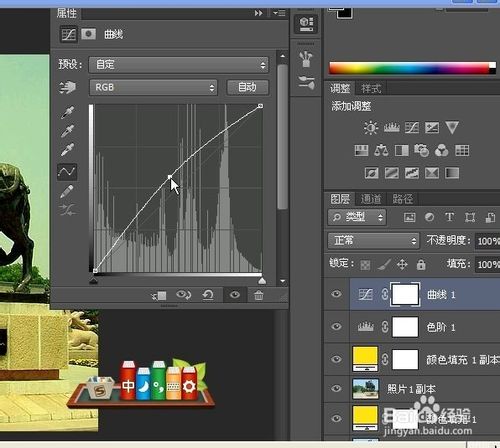Click the curves icon in the Properties header

click(x=69, y=34)
